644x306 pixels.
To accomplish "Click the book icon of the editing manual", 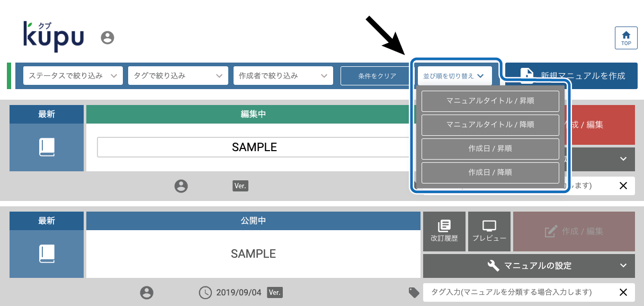I will [47, 147].
